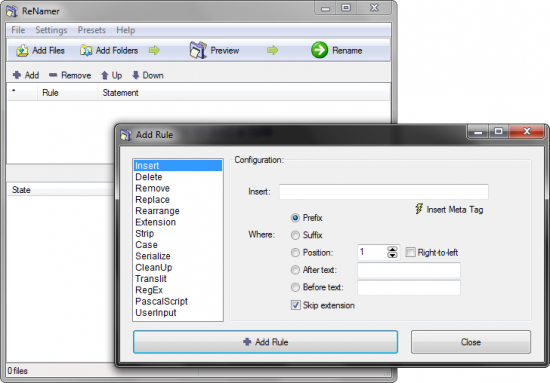550x383 pixels.
Task: Enable the Right-to-left checkbox
Action: 410,252
